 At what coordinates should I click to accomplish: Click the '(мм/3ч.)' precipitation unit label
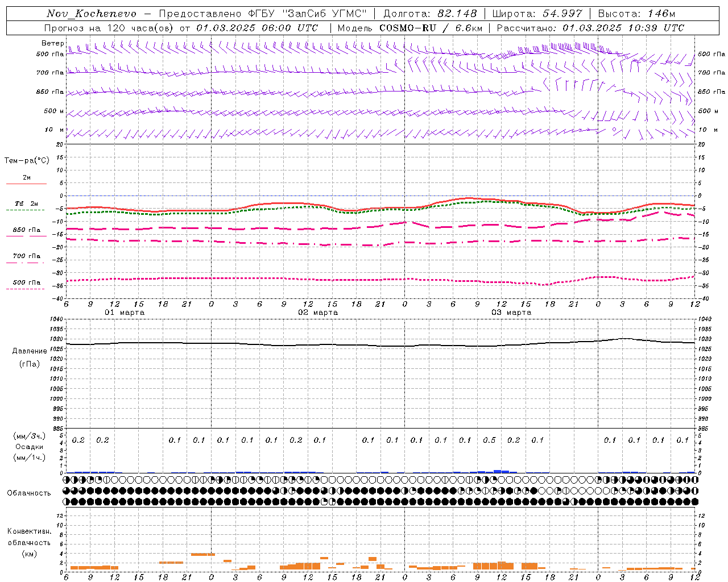pyautogui.click(x=29, y=436)
